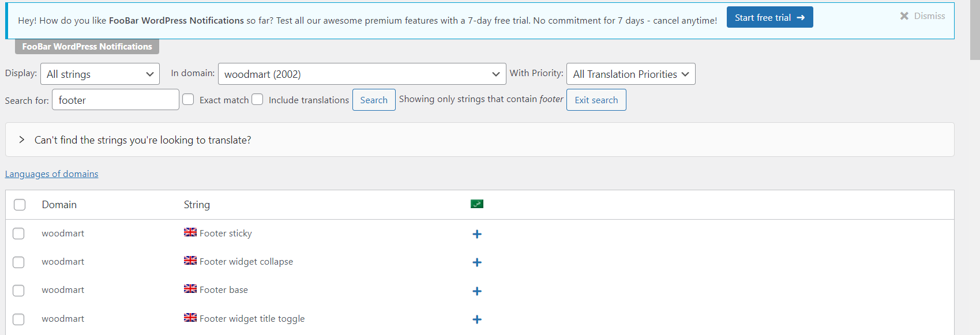The width and height of the screenshot is (980, 335).
Task: Open the Display strings dropdown
Action: click(x=100, y=74)
